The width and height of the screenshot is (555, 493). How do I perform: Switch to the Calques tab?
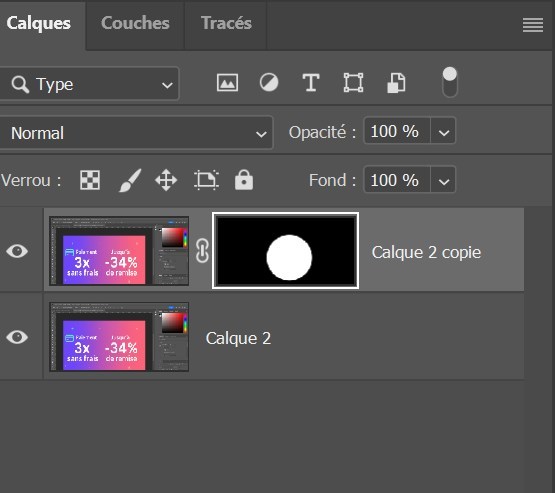click(38, 24)
